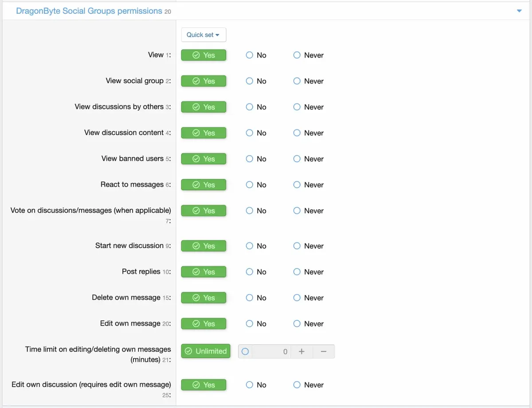Open the Quick set dropdown
This screenshot has height=408, width=532.
(x=203, y=35)
